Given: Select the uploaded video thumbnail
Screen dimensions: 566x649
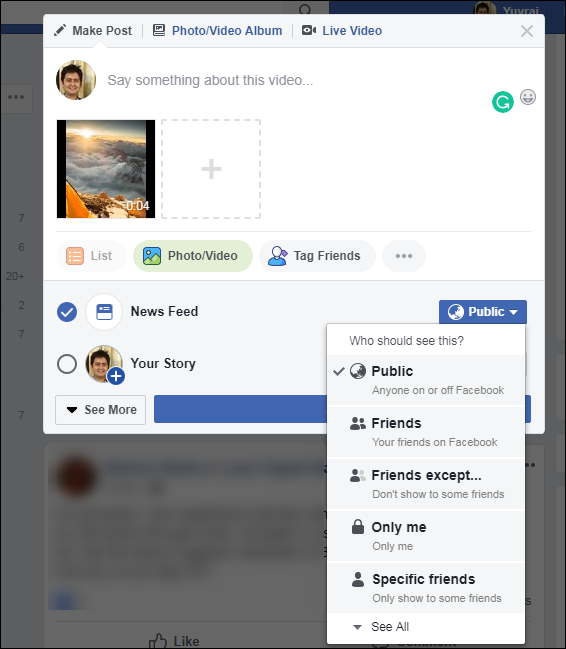Looking at the screenshot, I should click(106, 169).
